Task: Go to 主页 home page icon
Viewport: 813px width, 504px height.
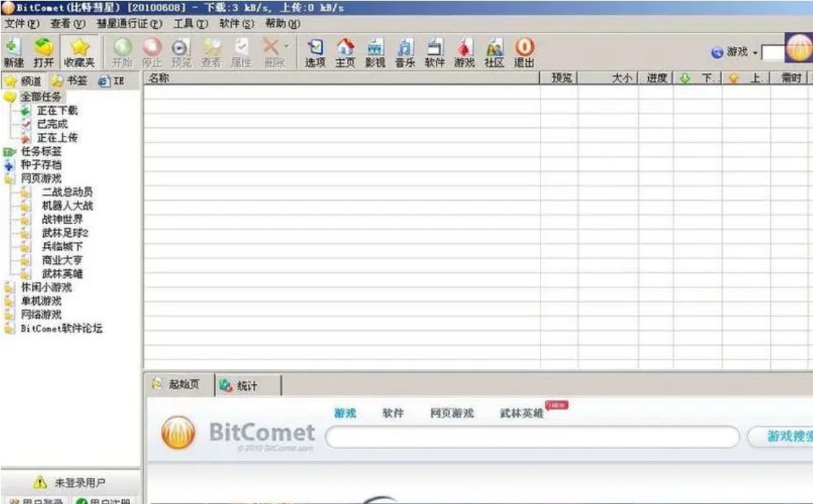Action: pos(345,52)
